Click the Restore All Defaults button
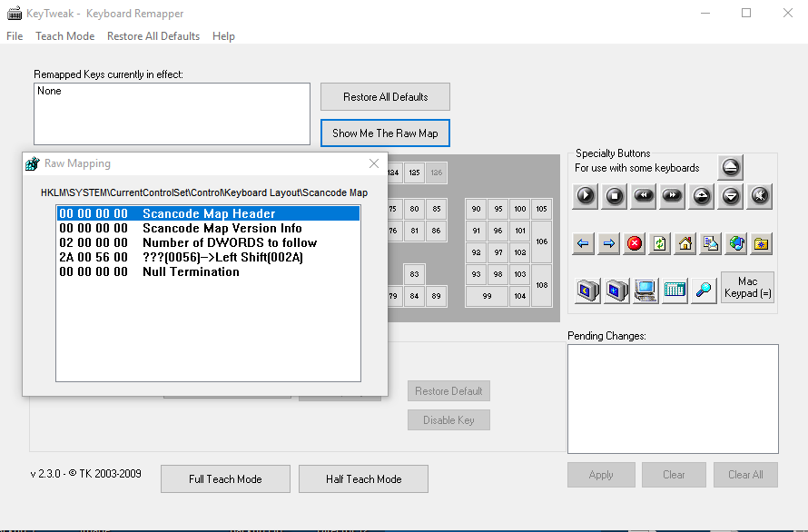Image resolution: width=808 pixels, height=532 pixels. [x=386, y=97]
